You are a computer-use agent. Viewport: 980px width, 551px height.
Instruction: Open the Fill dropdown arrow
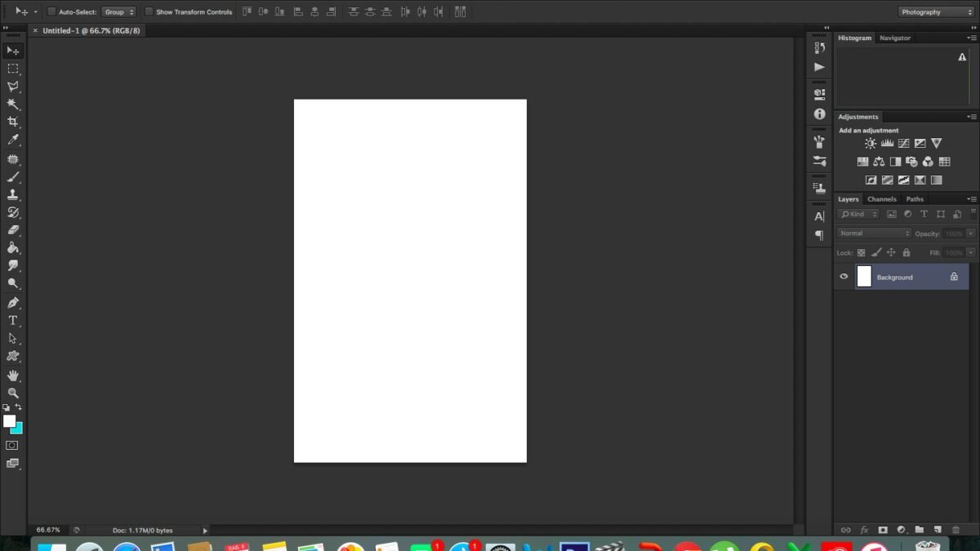pos(970,253)
